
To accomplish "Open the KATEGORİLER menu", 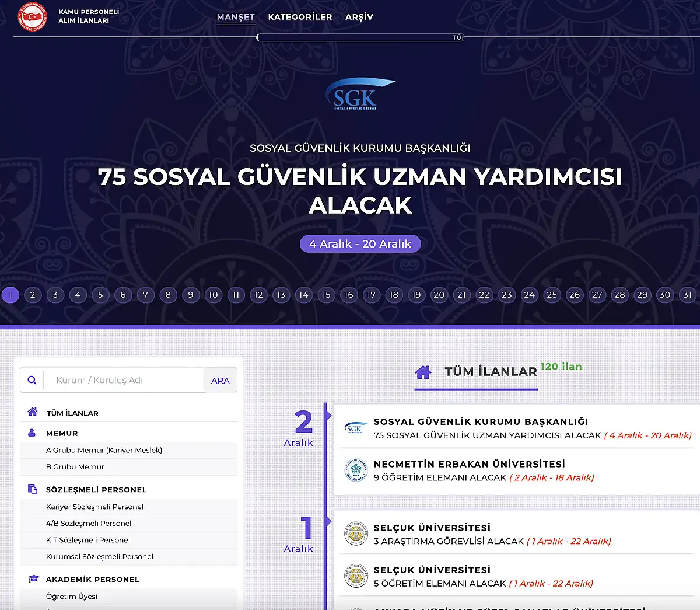I will [x=300, y=17].
